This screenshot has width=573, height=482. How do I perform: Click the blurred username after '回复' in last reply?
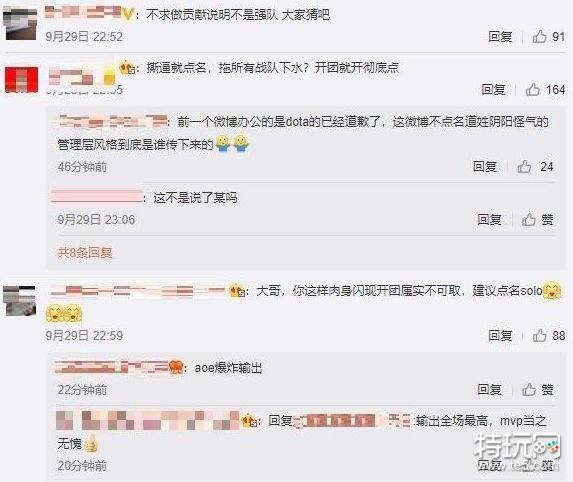tap(352, 421)
